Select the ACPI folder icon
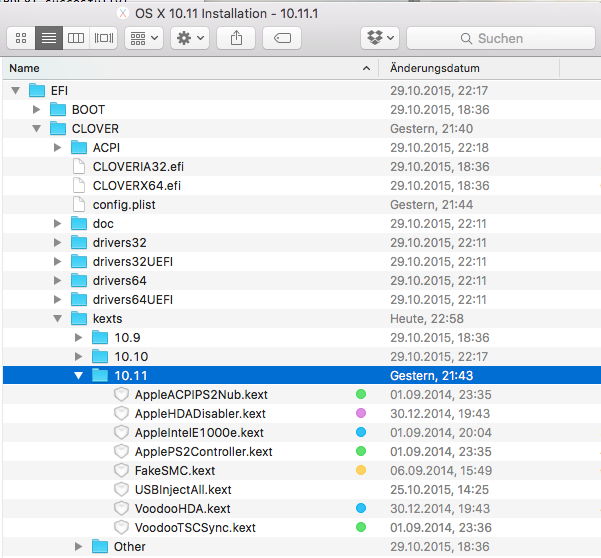The image size is (601, 558). pos(79,147)
